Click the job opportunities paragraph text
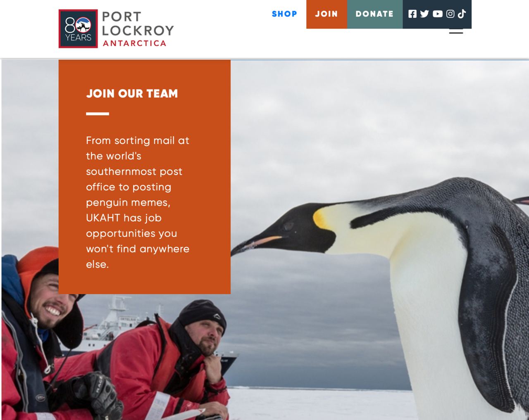529x420 pixels. coord(138,202)
